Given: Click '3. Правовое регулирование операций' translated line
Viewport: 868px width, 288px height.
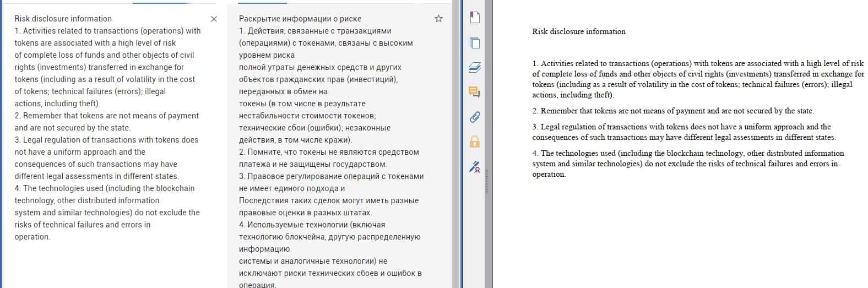Looking at the screenshot, I should [x=332, y=176].
